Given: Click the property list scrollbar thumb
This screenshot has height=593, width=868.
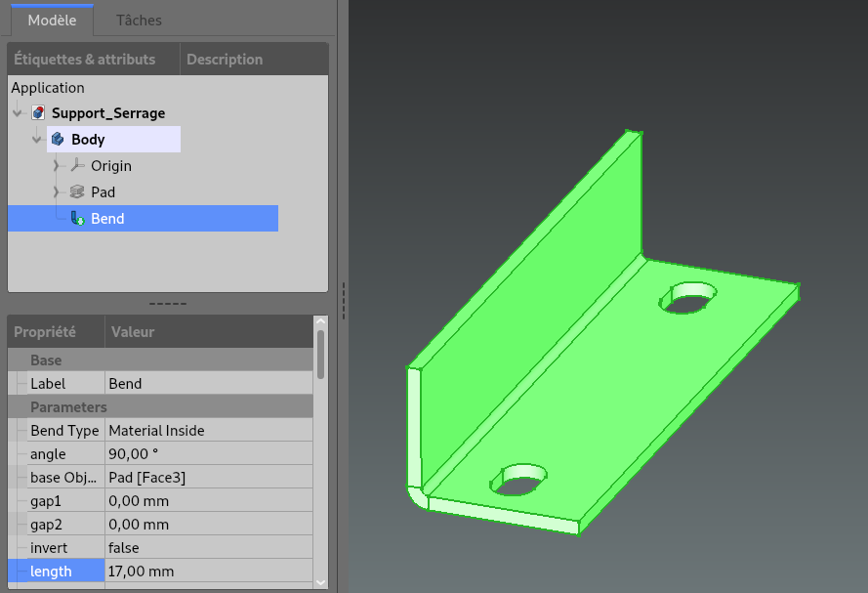Looking at the screenshot, I should pyautogui.click(x=321, y=356).
